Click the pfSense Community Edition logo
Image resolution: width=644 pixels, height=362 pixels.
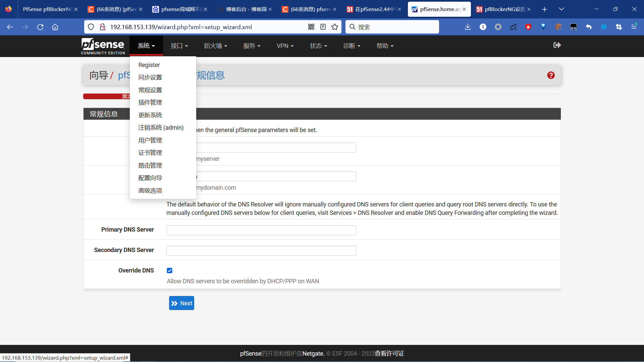pos(103,46)
